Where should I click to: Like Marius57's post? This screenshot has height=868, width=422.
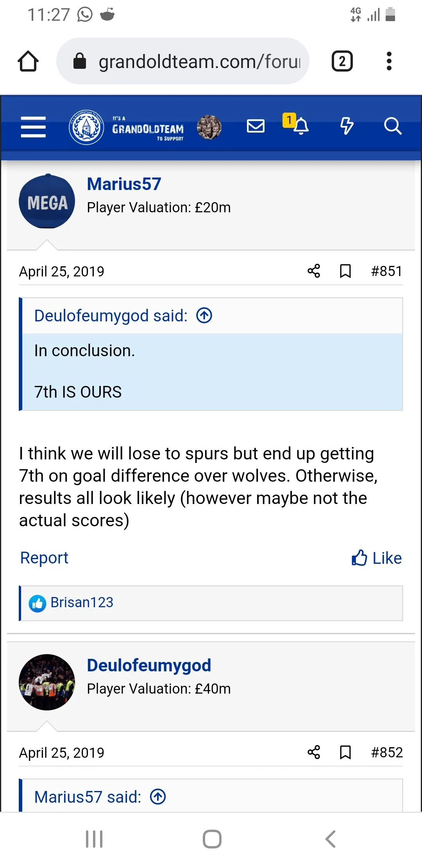(x=377, y=558)
